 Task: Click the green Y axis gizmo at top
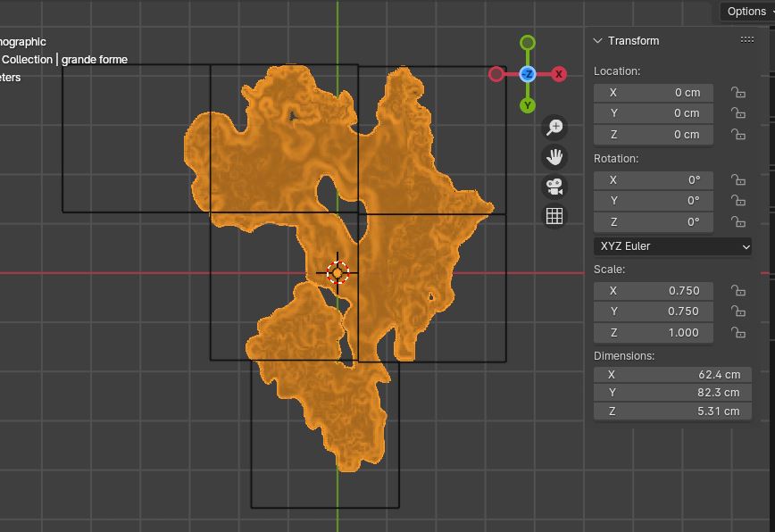(x=528, y=43)
